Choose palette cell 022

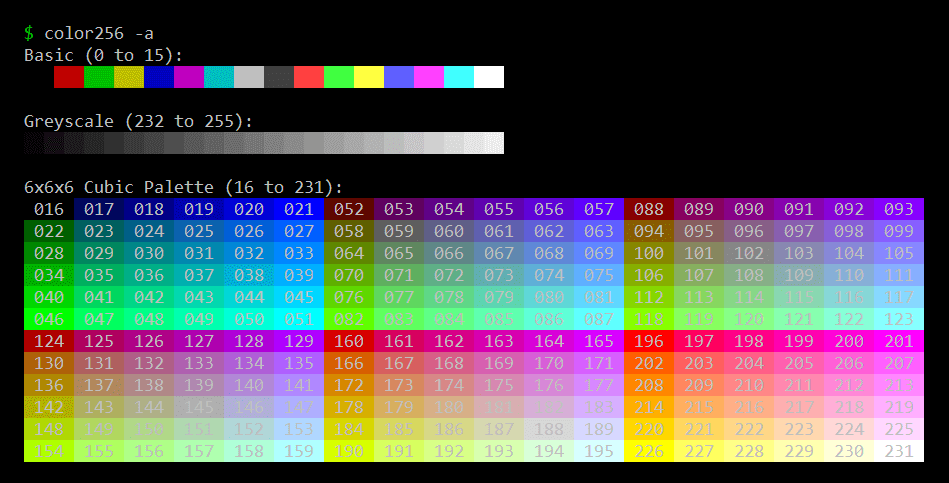[x=49, y=231]
